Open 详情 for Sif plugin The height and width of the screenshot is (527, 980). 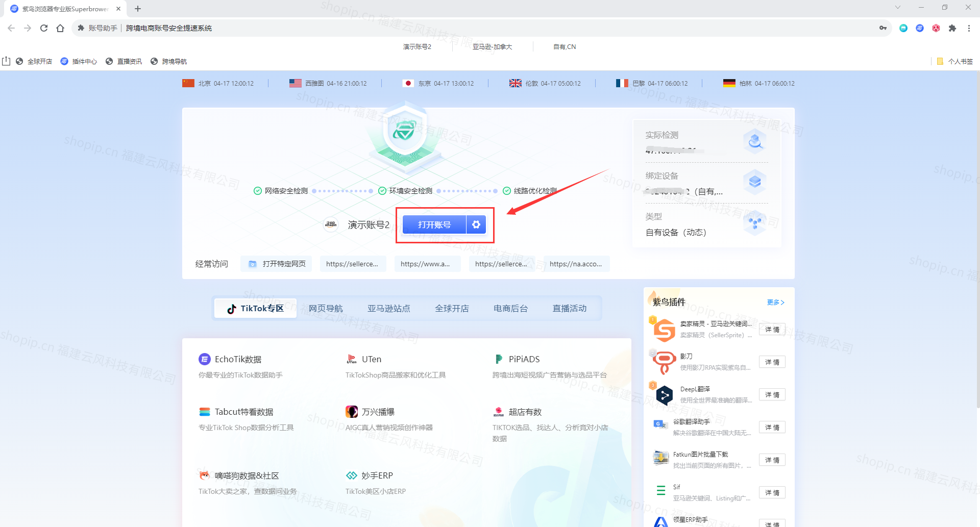pyautogui.click(x=772, y=493)
